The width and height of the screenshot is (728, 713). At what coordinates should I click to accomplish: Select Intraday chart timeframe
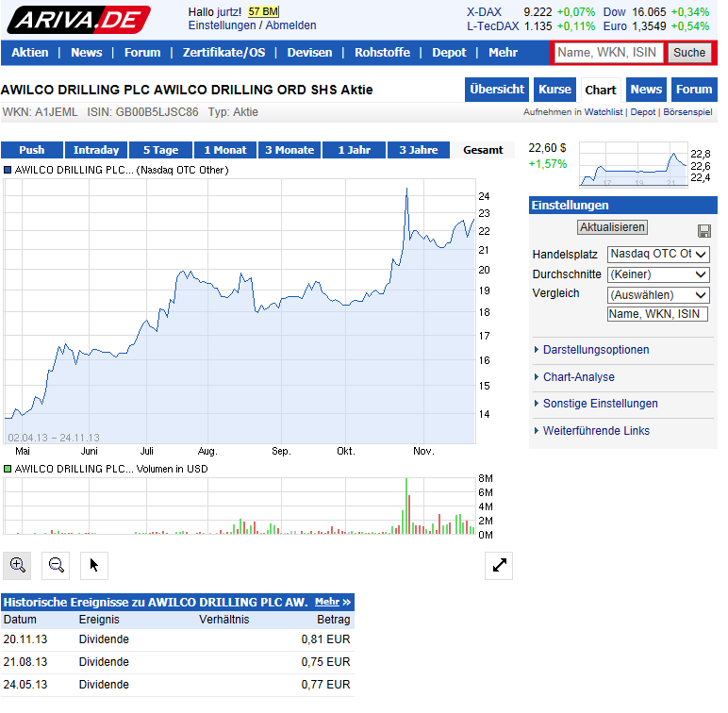pos(97,152)
